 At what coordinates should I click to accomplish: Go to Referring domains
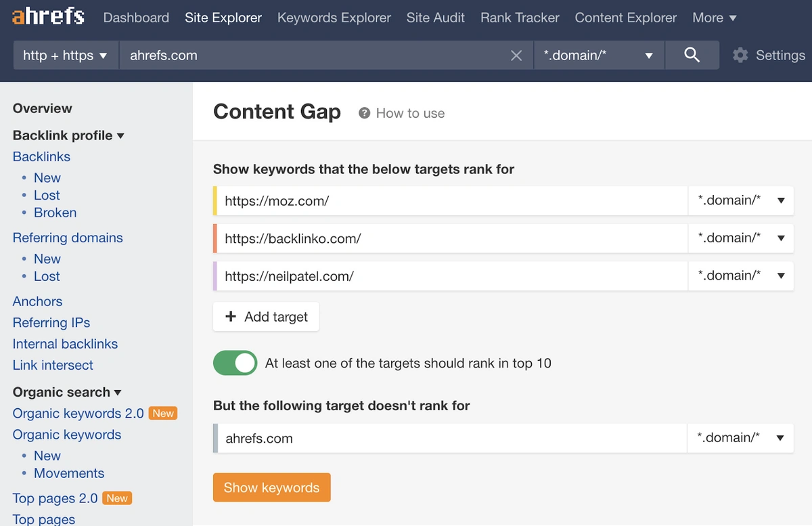[68, 238]
